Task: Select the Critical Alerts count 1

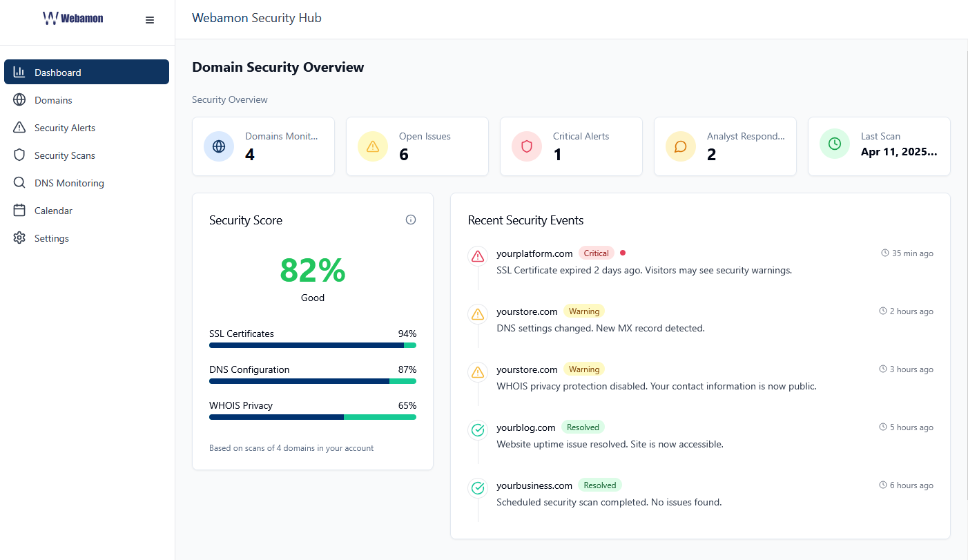Action: coord(558,155)
